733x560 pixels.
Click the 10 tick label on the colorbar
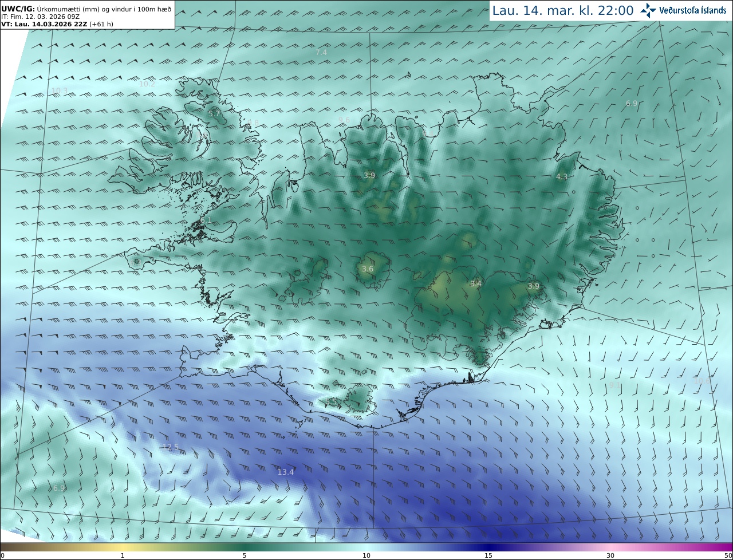(366, 555)
